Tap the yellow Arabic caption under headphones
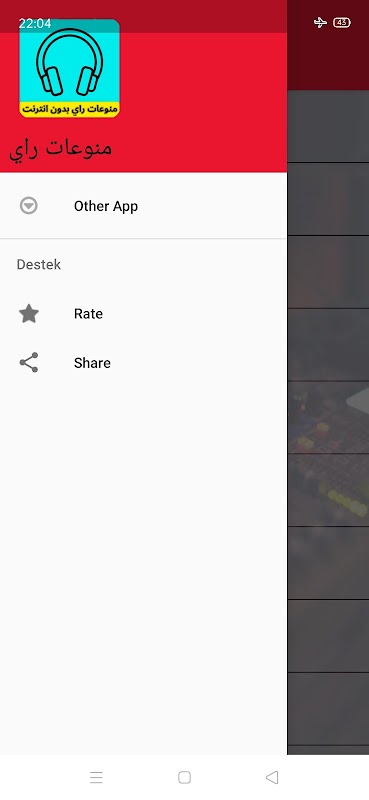This screenshot has width=369, height=800. [x=70, y=109]
